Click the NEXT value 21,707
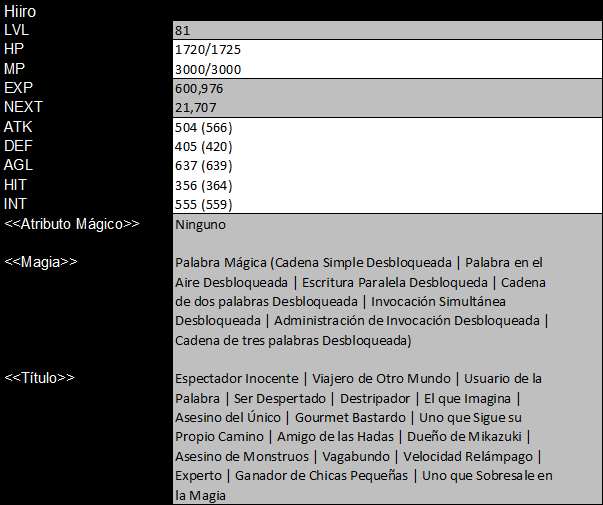 click(196, 108)
